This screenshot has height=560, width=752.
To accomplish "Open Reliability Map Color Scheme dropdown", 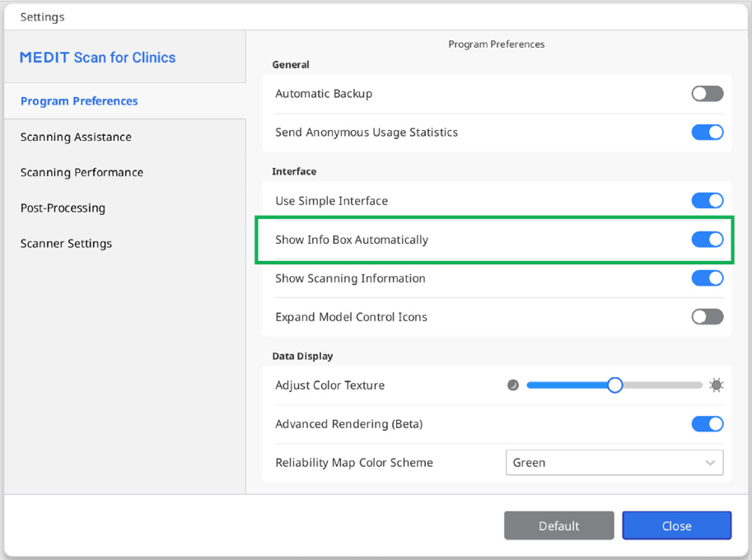I will pos(614,463).
